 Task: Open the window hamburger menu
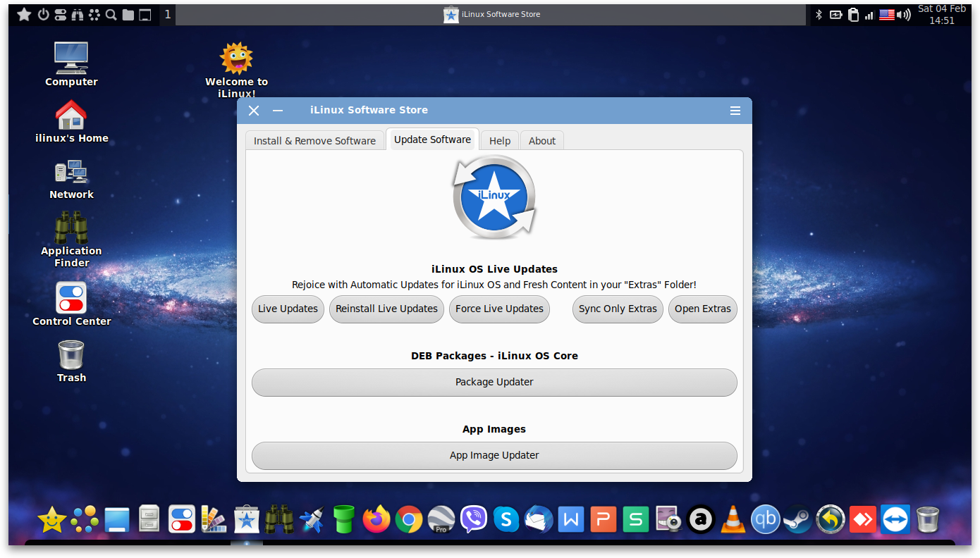(735, 111)
